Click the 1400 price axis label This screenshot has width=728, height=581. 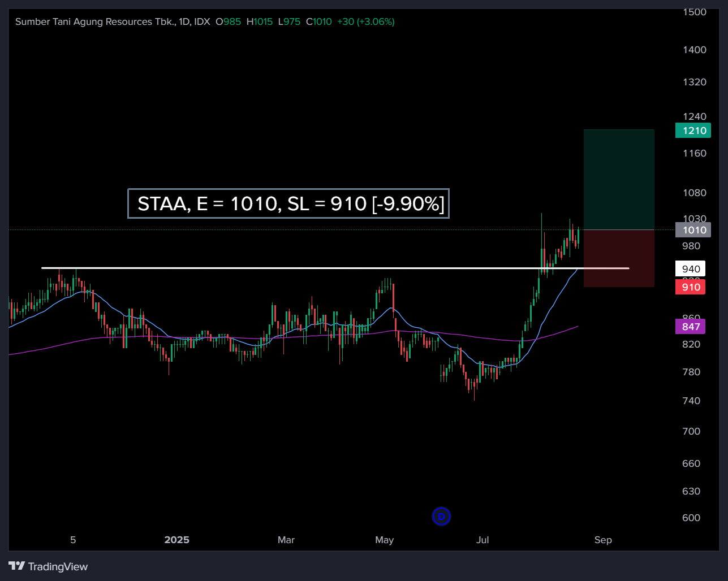pyautogui.click(x=695, y=50)
